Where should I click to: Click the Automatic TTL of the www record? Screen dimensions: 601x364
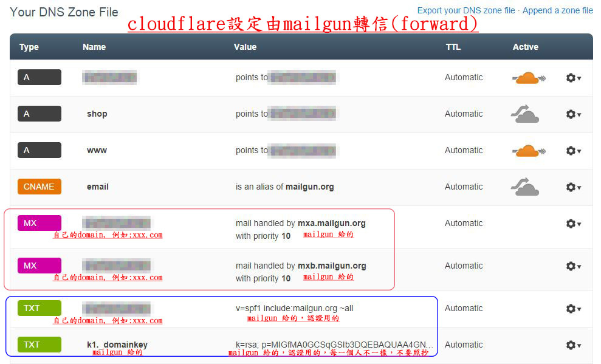(x=464, y=150)
